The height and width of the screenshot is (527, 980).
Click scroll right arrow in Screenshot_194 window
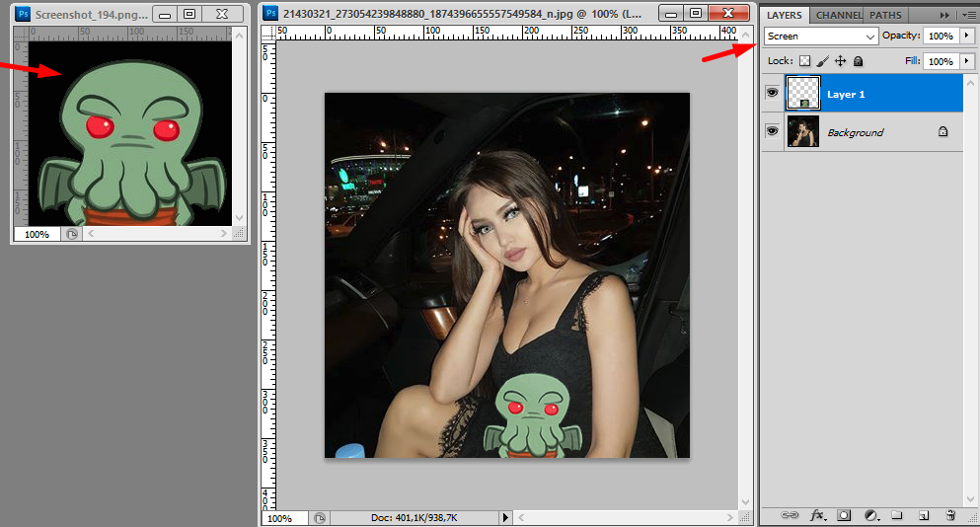[224, 234]
